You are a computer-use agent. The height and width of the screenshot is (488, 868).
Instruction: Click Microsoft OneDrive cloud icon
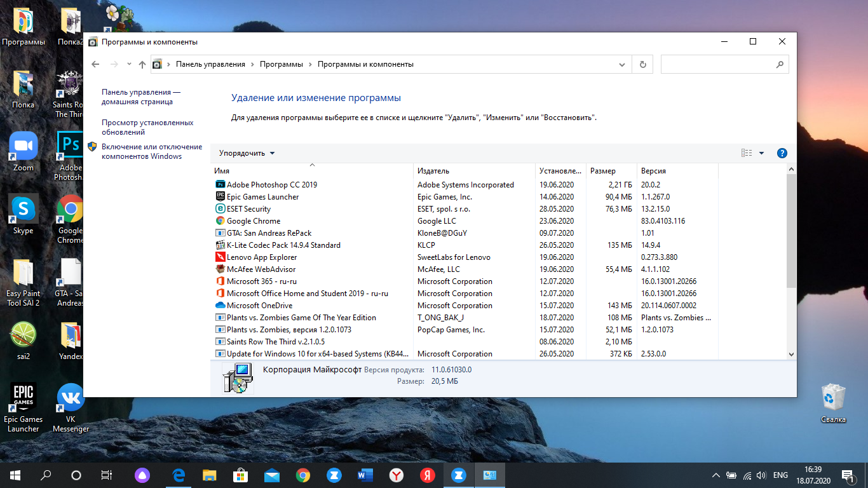click(x=220, y=306)
